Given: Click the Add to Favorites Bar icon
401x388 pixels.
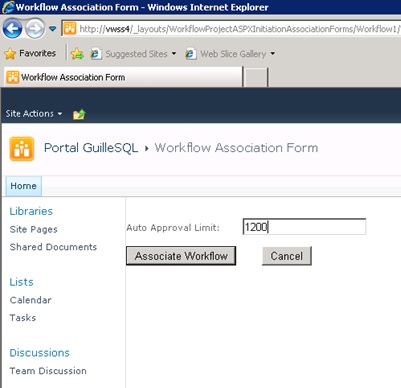Looking at the screenshot, I should [77, 53].
